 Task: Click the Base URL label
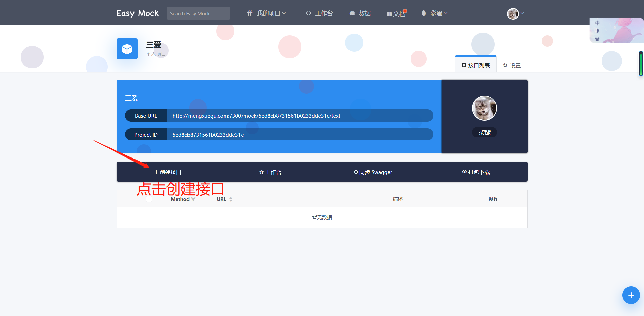(146, 116)
